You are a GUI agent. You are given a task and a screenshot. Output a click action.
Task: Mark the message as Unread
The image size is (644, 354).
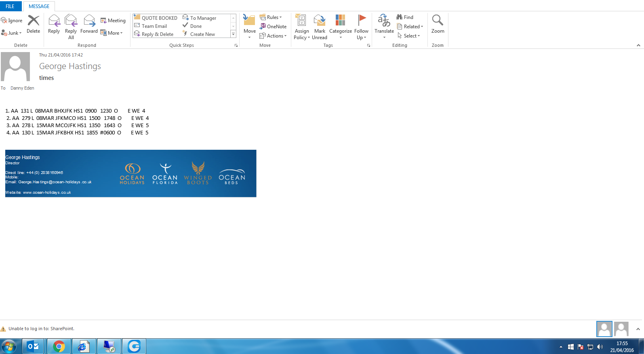(320, 27)
